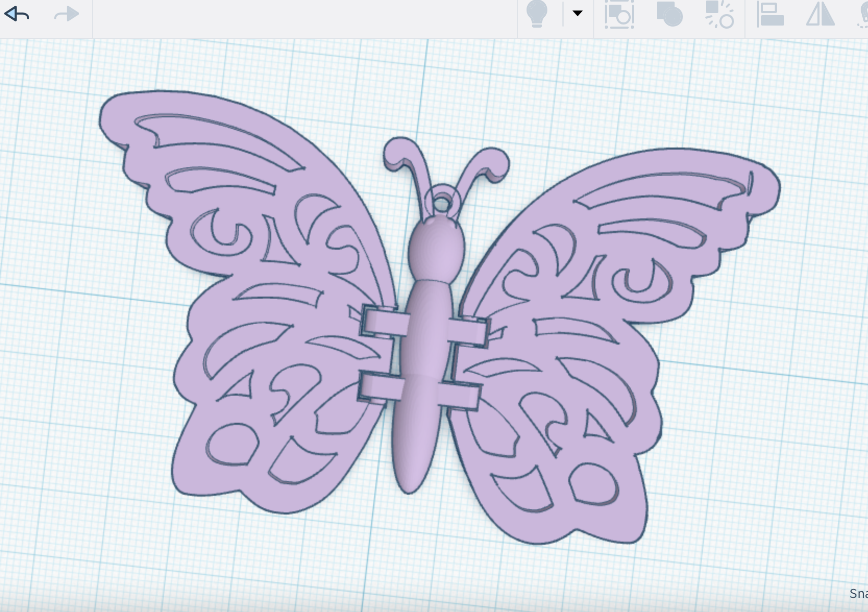
Task: Click the dashed-frame shapes icon
Action: pos(619,14)
